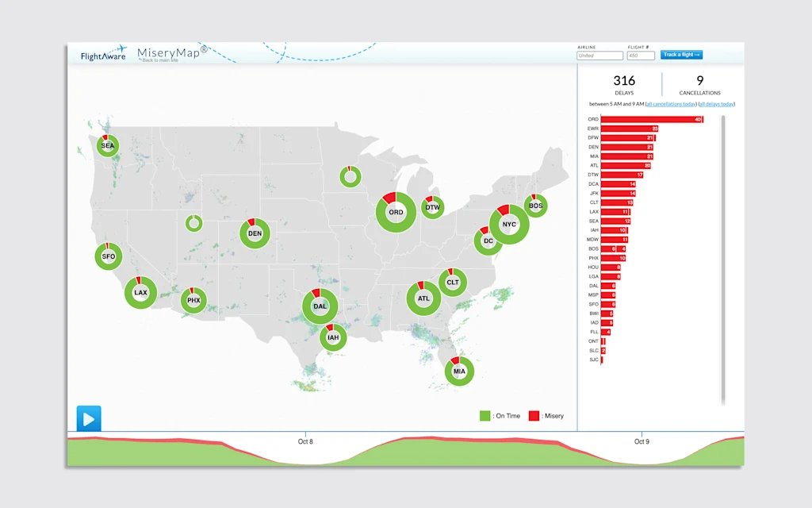Open the all cancellations today link
Screen dimensions: 812x508
pyautogui.click(x=672, y=104)
